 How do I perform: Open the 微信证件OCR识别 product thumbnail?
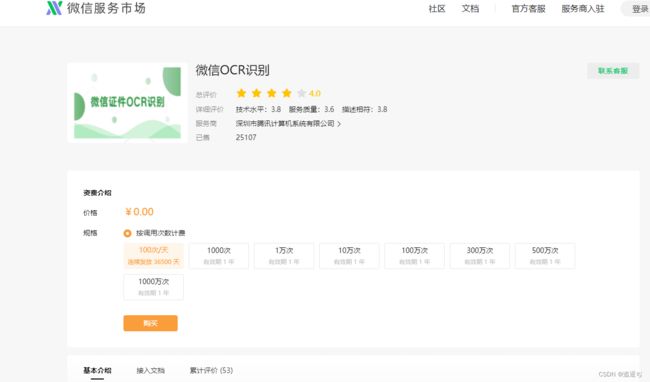(x=127, y=102)
